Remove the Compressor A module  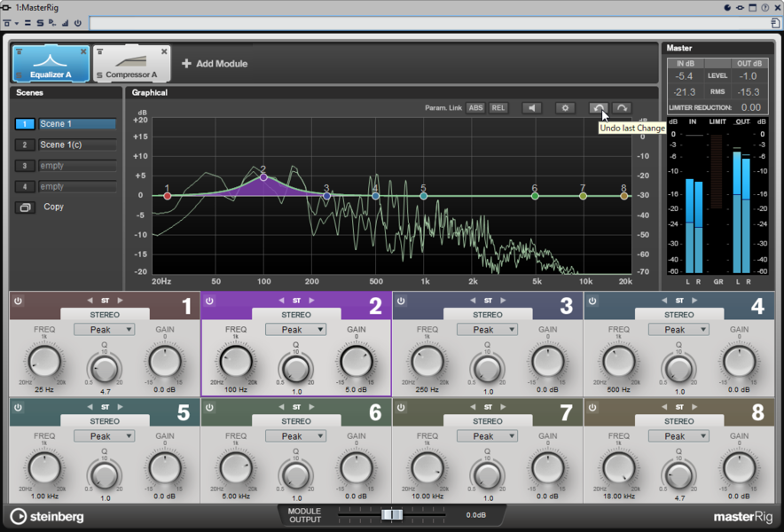164,51
